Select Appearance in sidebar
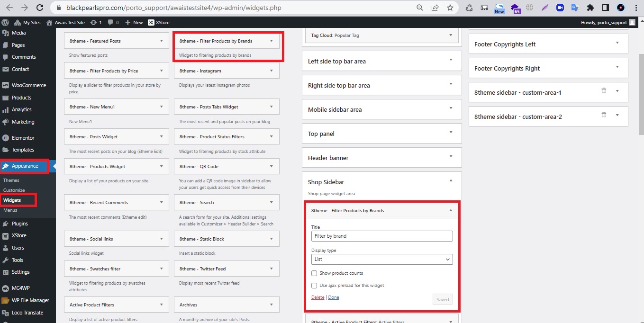 point(25,166)
